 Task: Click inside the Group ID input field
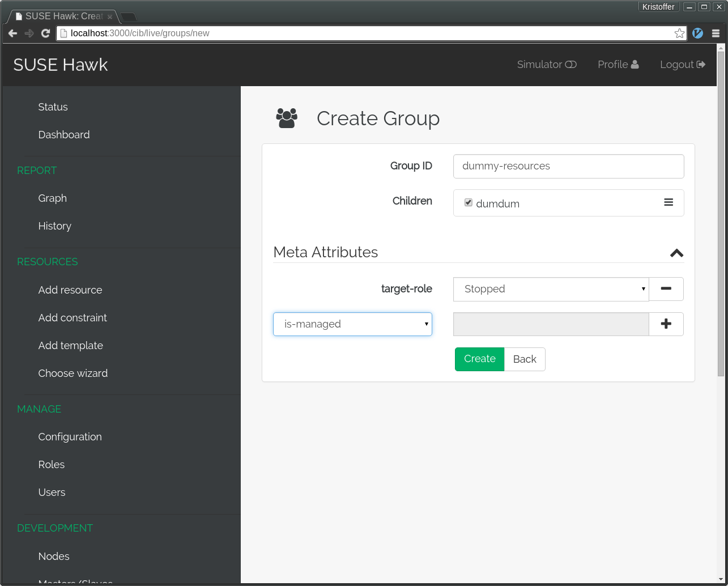[x=568, y=166]
